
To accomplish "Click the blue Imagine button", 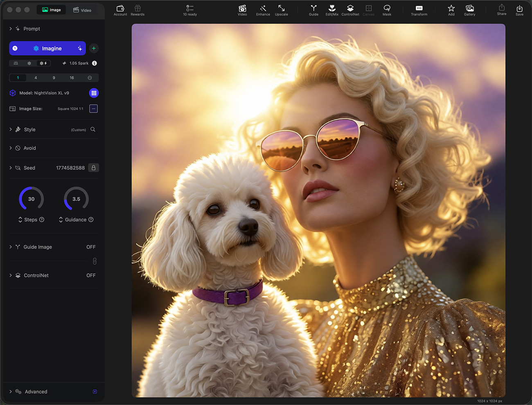I will (47, 48).
